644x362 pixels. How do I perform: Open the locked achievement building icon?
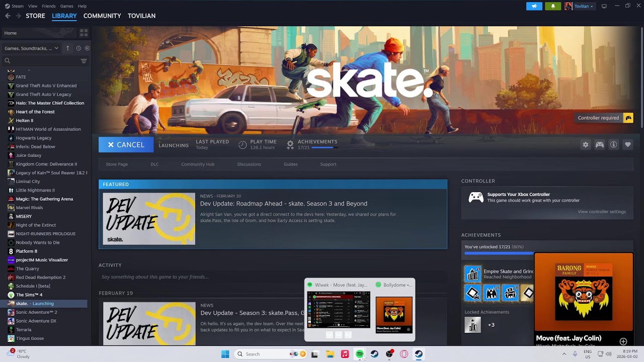coord(472,325)
